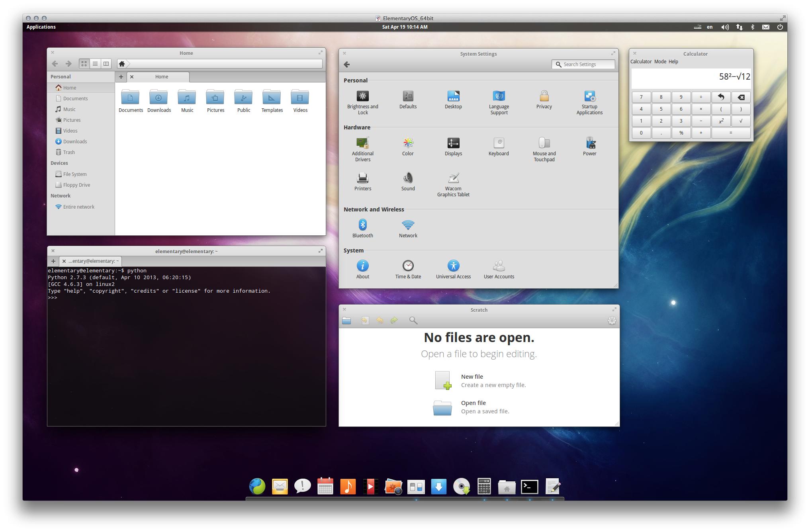The height and width of the screenshot is (532, 810).
Task: Launch the web browser from the dock
Action: point(257,486)
